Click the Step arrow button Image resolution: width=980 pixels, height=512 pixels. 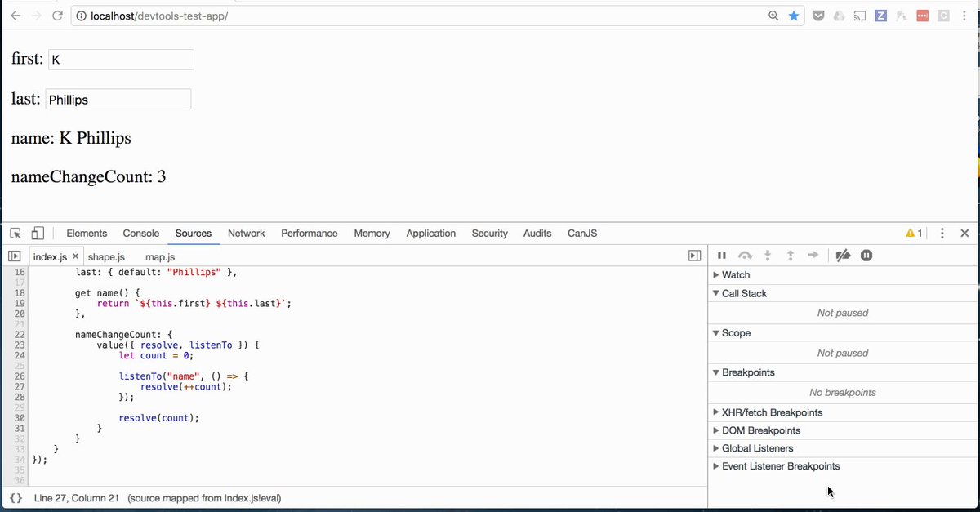[x=813, y=256]
